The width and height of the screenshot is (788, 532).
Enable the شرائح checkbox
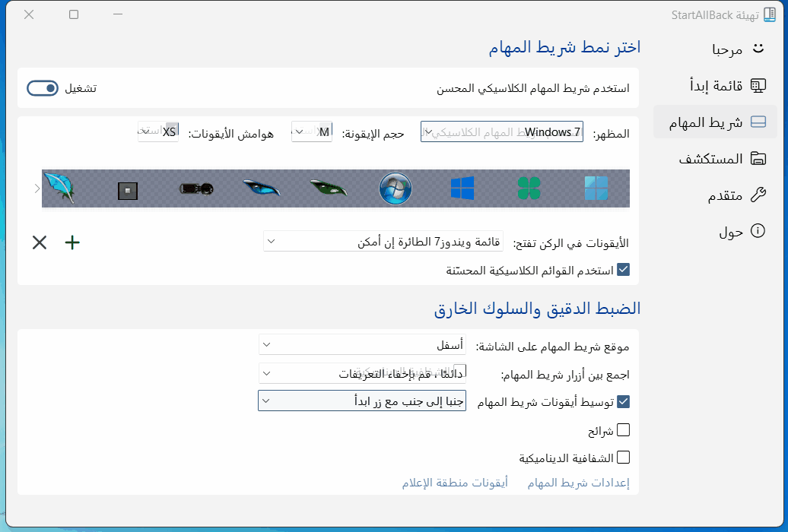tap(623, 430)
